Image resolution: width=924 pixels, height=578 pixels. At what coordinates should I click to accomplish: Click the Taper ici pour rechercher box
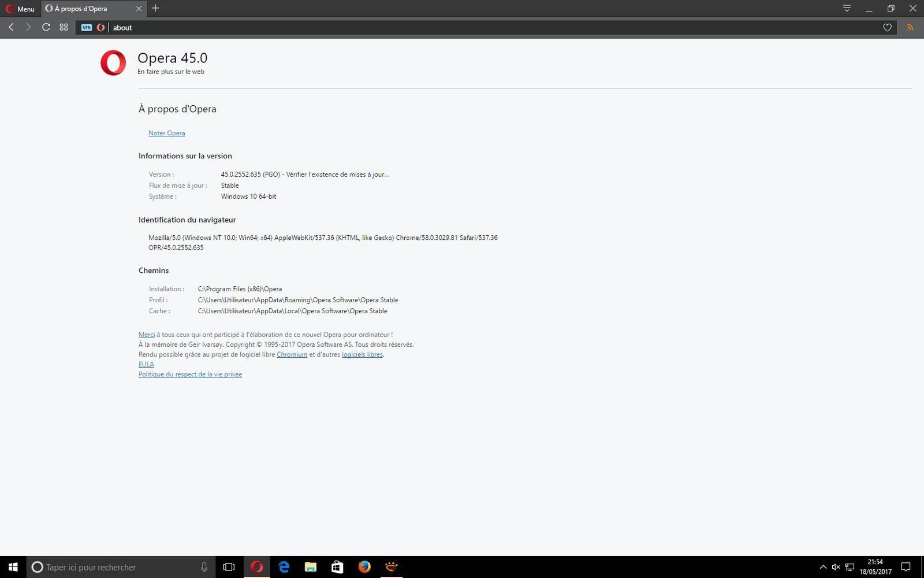pyautogui.click(x=121, y=567)
